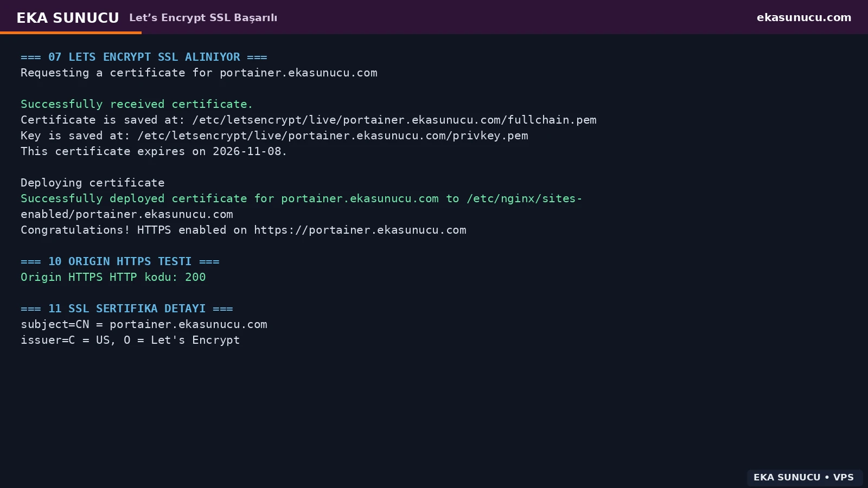Screen dimensions: 868x488
Task: Click the issuer Let's Encrypt line
Action: click(130, 340)
